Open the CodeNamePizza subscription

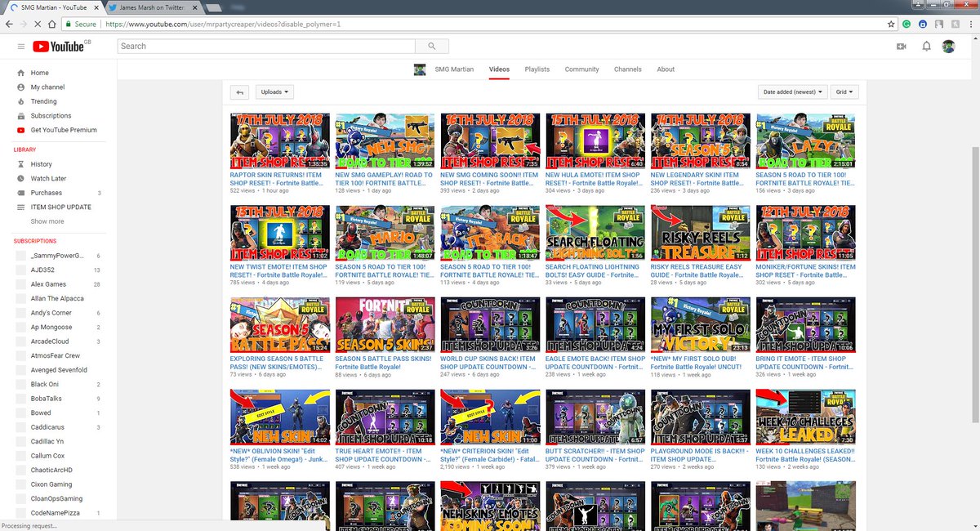click(x=56, y=513)
